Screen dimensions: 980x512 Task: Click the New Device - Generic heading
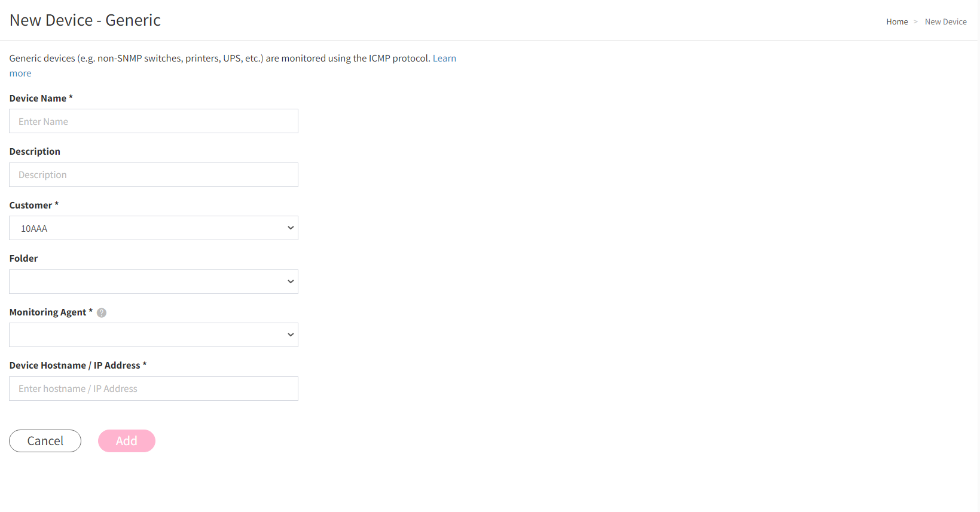(x=85, y=20)
